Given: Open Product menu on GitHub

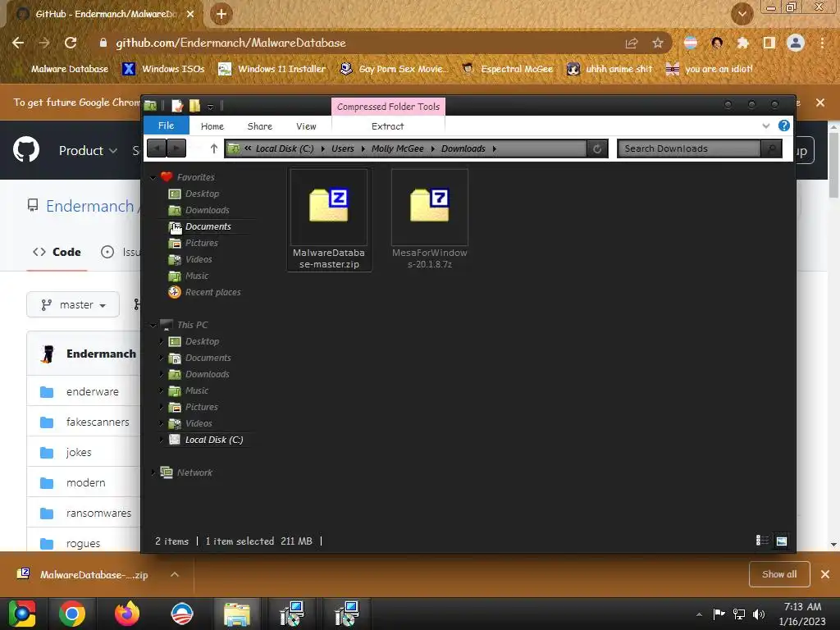Looking at the screenshot, I should pyautogui.click(x=88, y=151).
